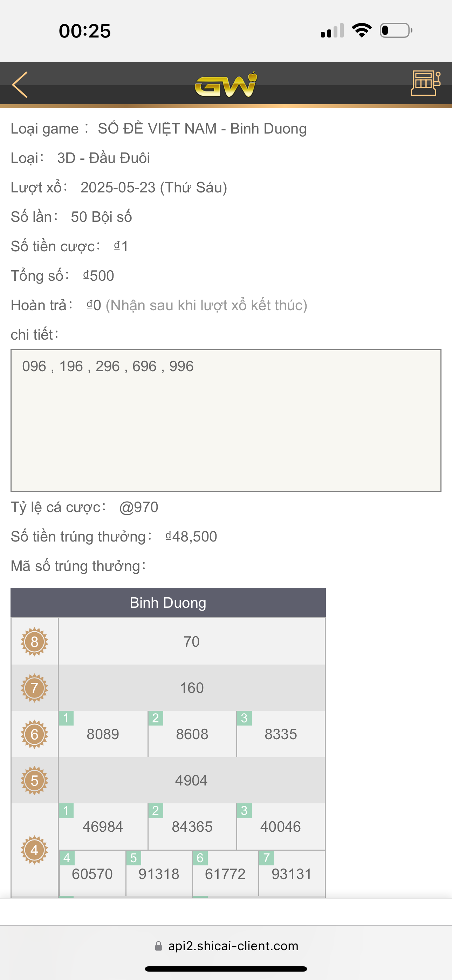
Task: Tap the prize 6 badge icon
Action: pos(34,734)
